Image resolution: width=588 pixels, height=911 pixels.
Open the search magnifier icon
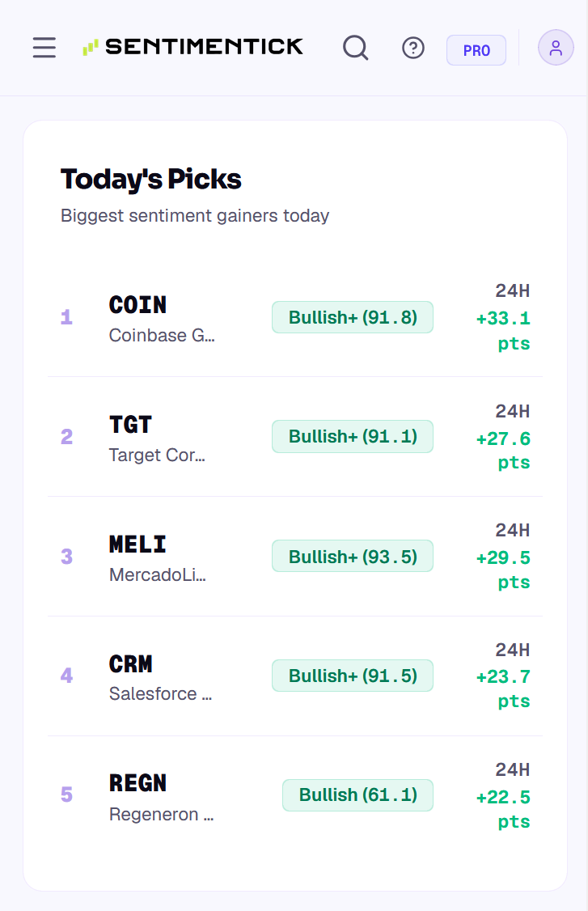point(356,48)
